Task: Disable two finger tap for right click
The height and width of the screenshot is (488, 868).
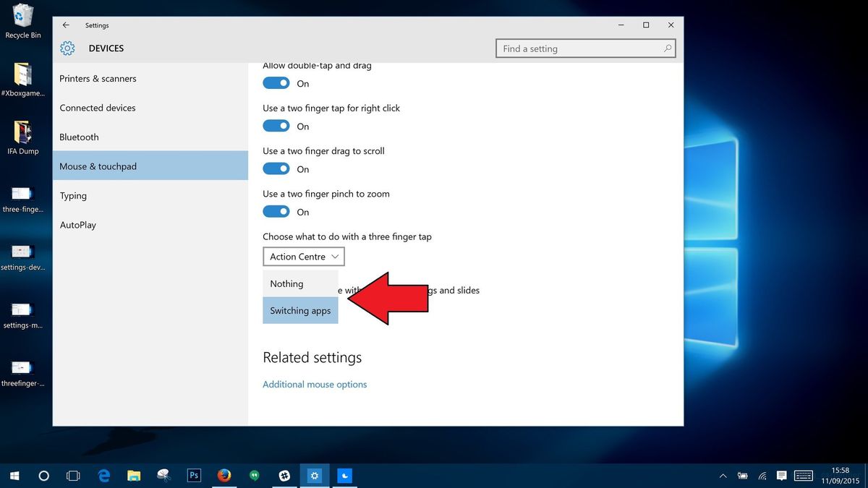Action: point(276,126)
